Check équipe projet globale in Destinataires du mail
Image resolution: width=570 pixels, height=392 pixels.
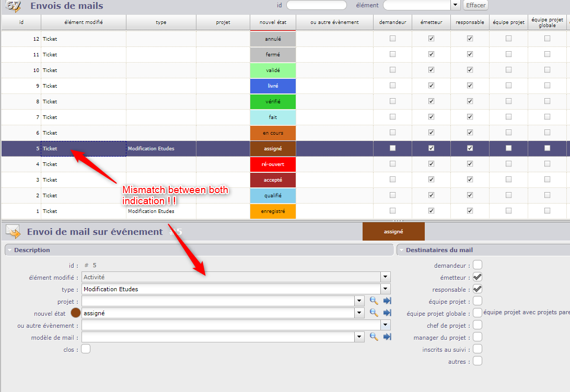coord(478,313)
